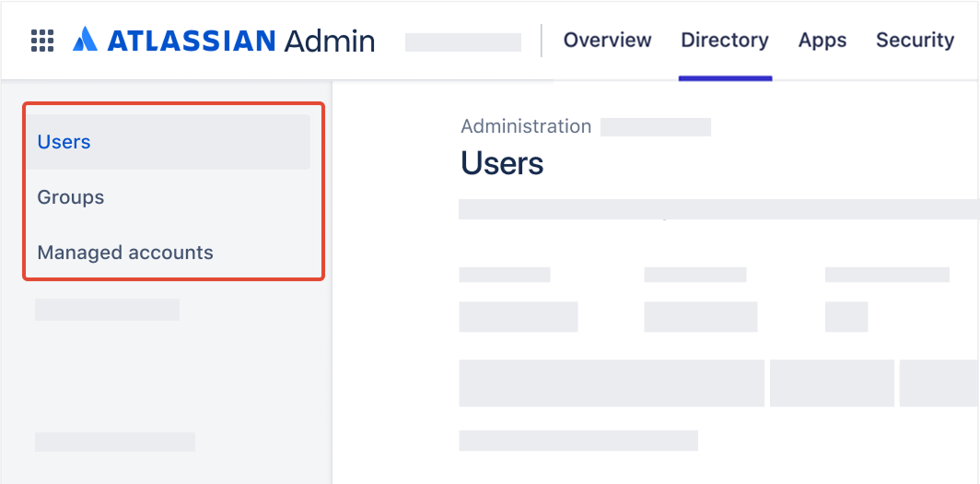980x484 pixels.
Task: Open the Security tab
Action: (x=915, y=40)
